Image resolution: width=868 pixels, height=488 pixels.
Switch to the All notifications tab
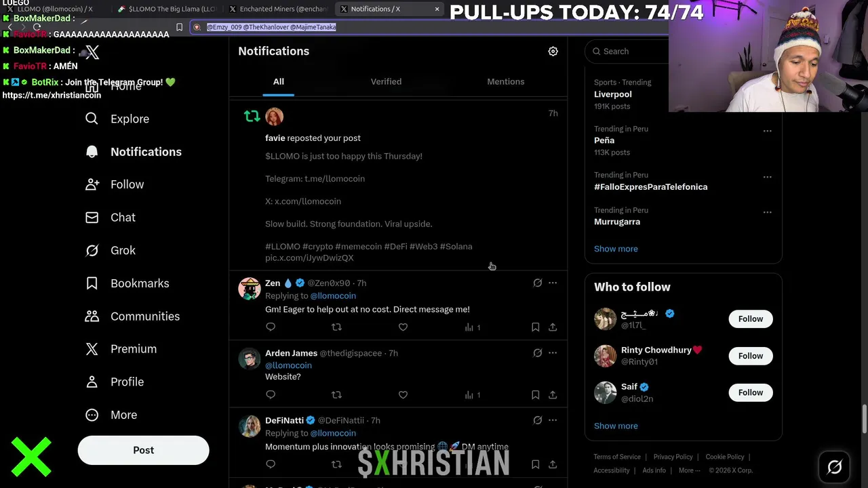click(279, 81)
